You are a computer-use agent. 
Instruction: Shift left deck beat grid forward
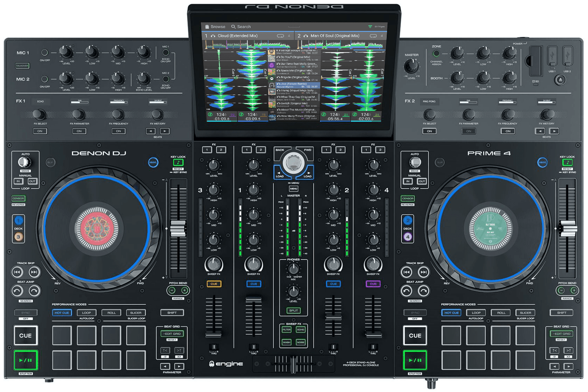[179, 350]
